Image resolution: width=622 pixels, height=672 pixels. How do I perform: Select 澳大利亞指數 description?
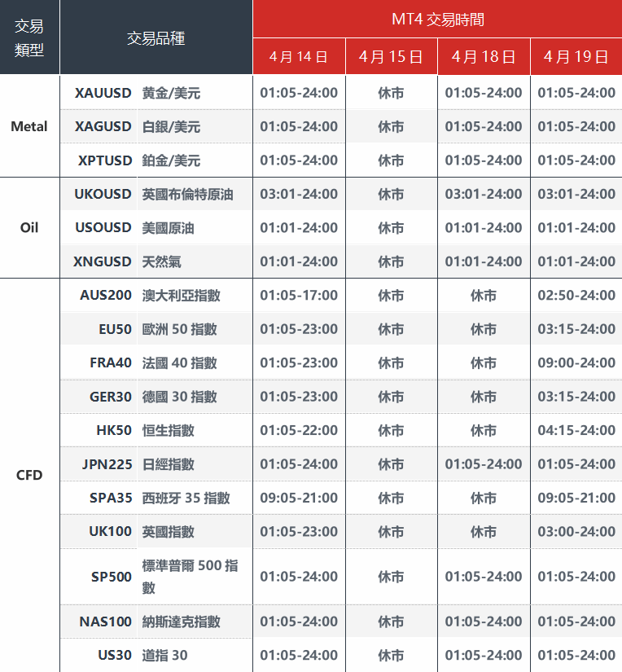[182, 295]
